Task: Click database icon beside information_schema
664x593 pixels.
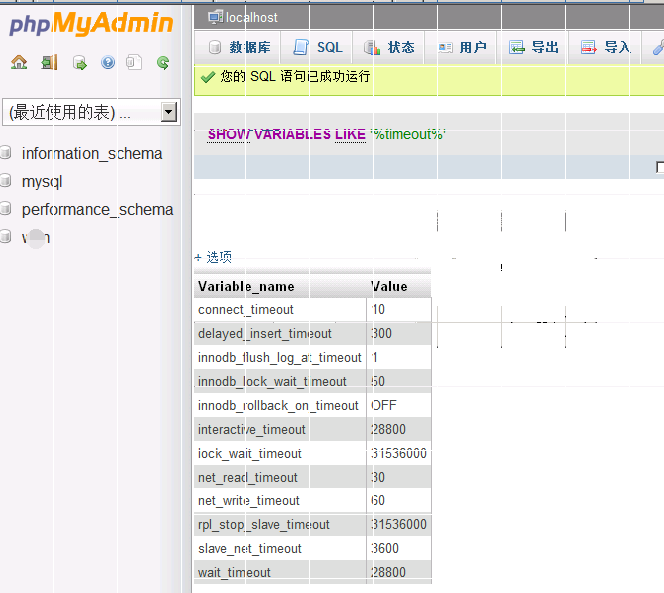Action: point(6,152)
